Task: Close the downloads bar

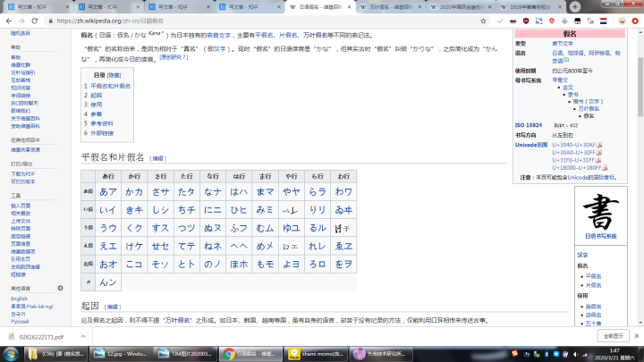Action: point(634,335)
